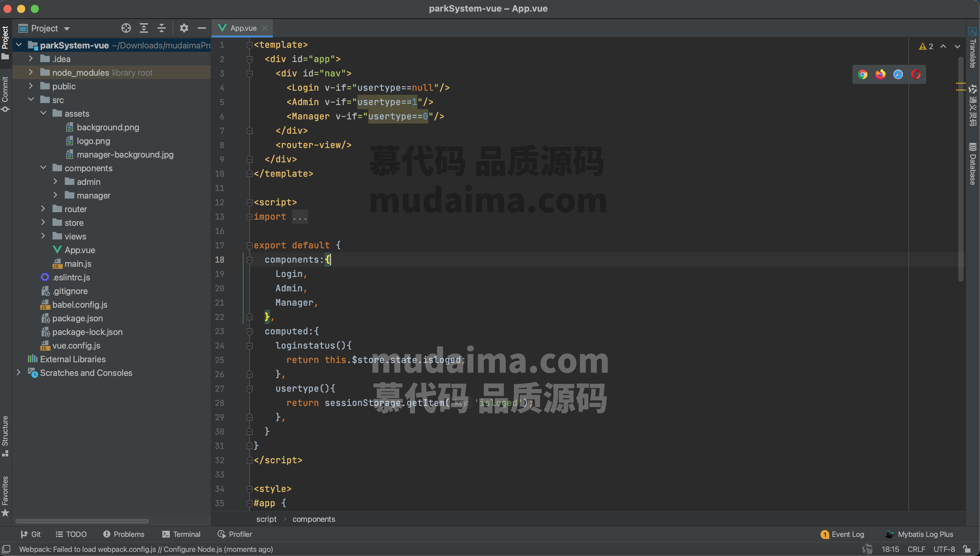Fold the components object at line 18
This screenshot has width=980, height=556.
(x=250, y=260)
